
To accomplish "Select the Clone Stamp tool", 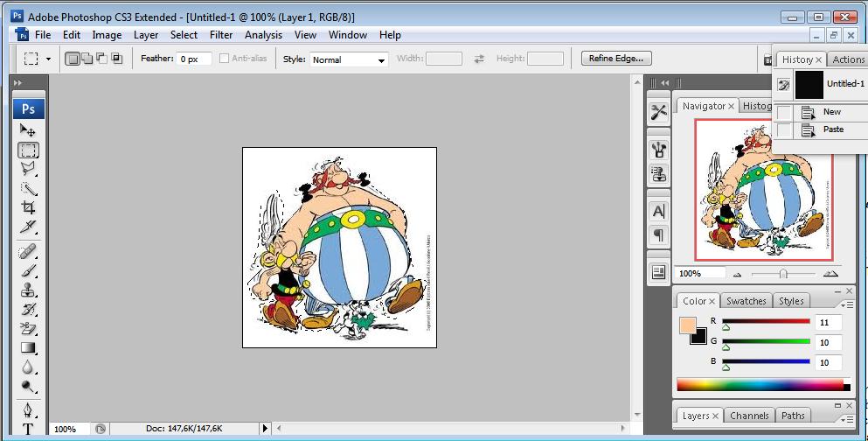I will (28, 290).
